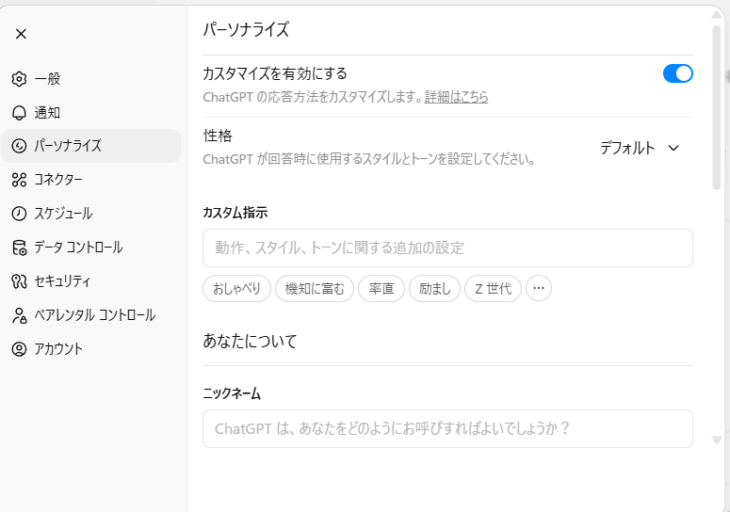Open the 詳細はこちら link

click(x=456, y=97)
